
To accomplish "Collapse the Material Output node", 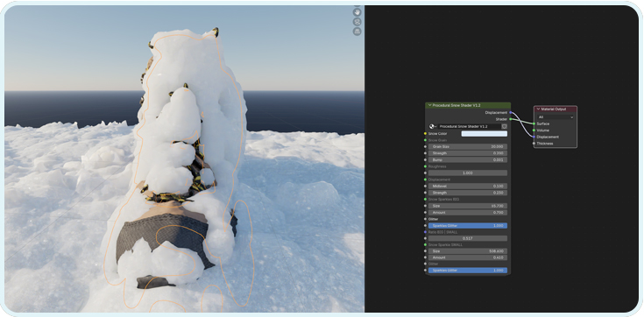I will 538,109.
